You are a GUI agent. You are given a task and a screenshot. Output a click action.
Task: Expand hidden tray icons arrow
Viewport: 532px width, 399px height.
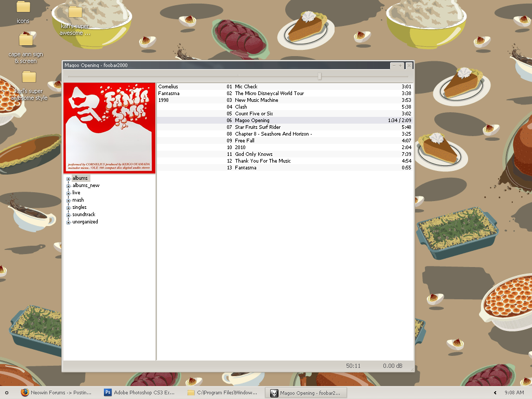coord(495,393)
